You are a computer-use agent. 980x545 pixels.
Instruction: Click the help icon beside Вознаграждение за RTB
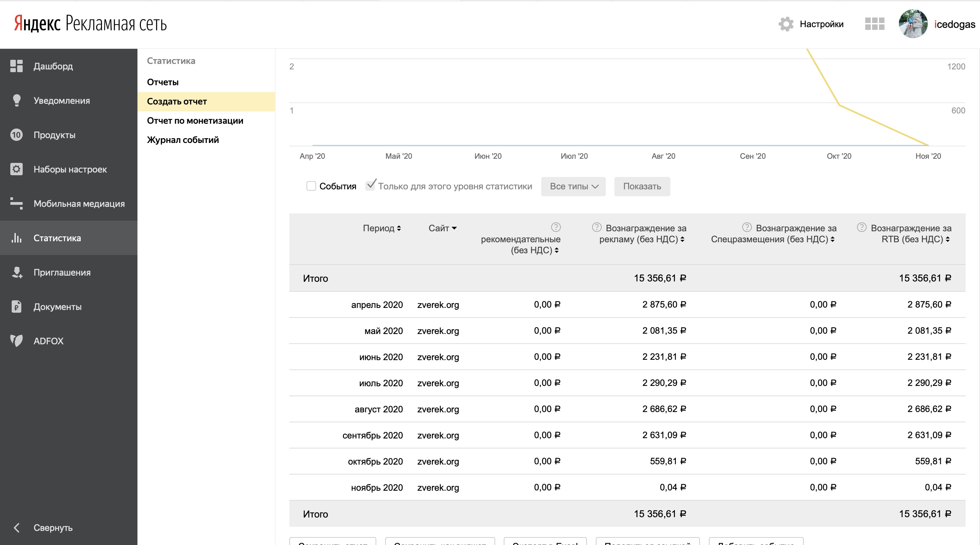(x=861, y=227)
